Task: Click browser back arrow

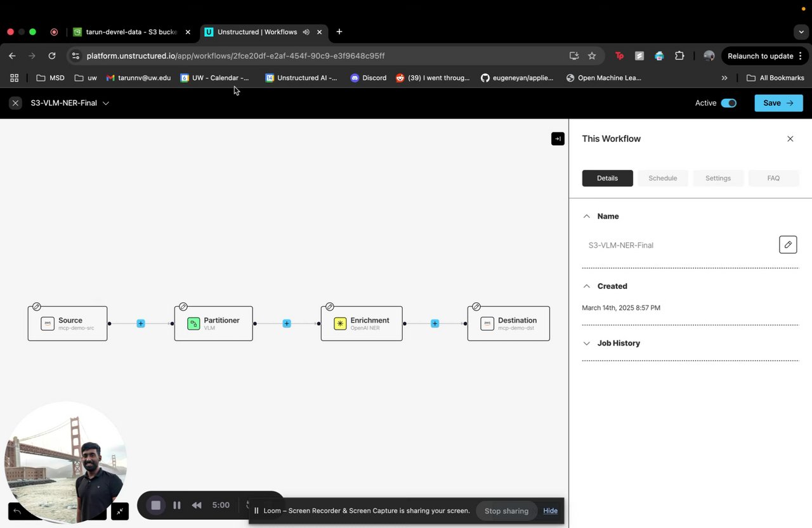Action: coord(12,56)
